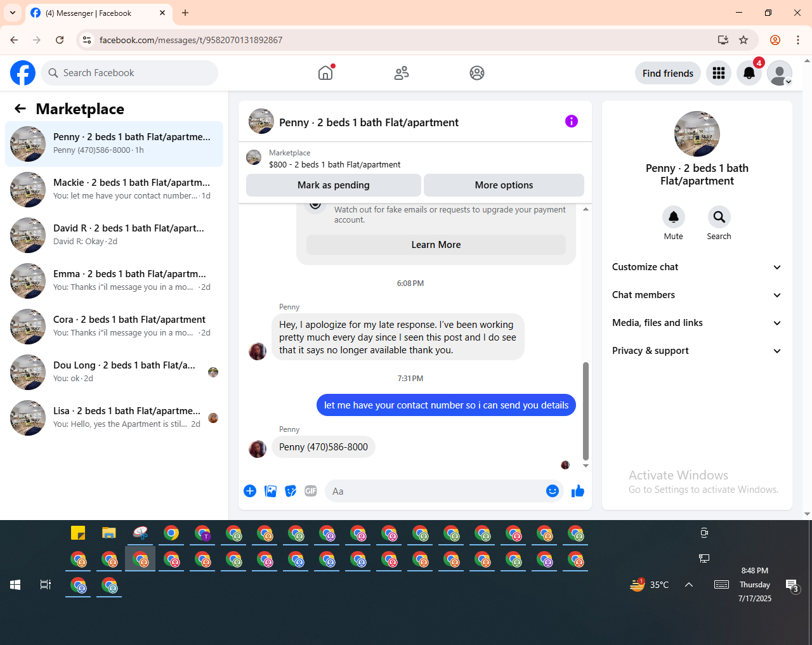Image resolution: width=812 pixels, height=645 pixels.
Task: Select the Messenger | Facebook tab
Action: pos(98,13)
